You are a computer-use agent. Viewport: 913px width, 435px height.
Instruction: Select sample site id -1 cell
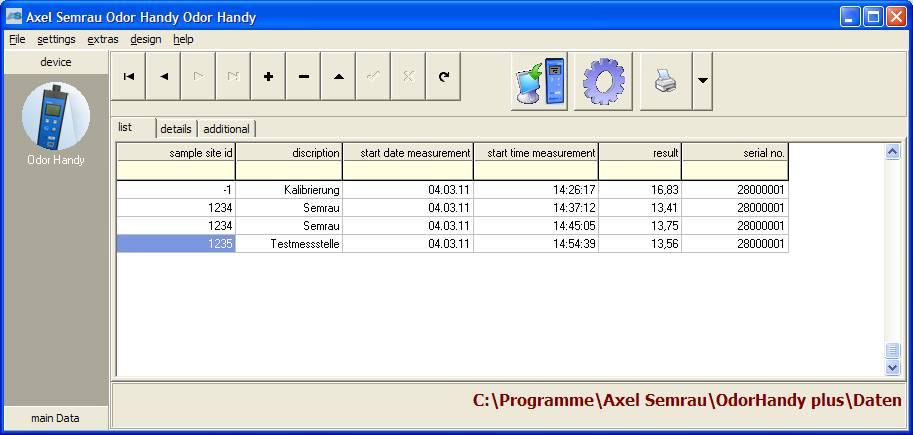(x=176, y=190)
